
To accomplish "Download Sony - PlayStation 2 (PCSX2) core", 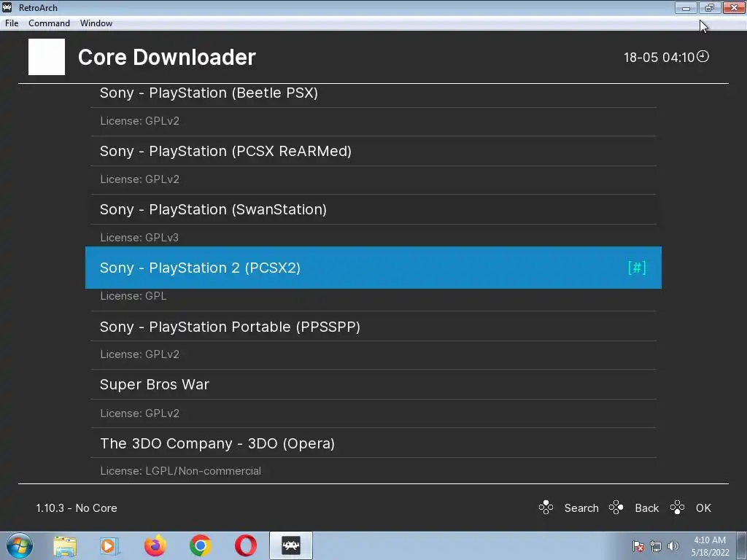I will [x=373, y=268].
